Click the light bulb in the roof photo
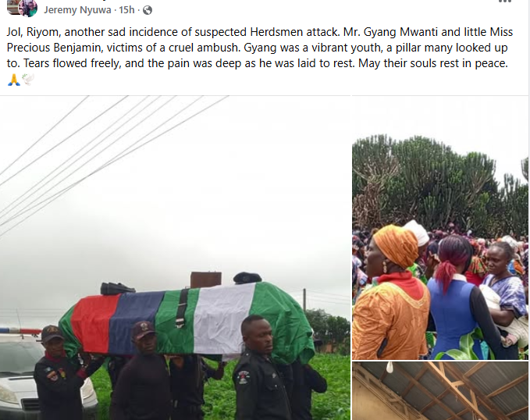530x420 pixels. coord(389,365)
